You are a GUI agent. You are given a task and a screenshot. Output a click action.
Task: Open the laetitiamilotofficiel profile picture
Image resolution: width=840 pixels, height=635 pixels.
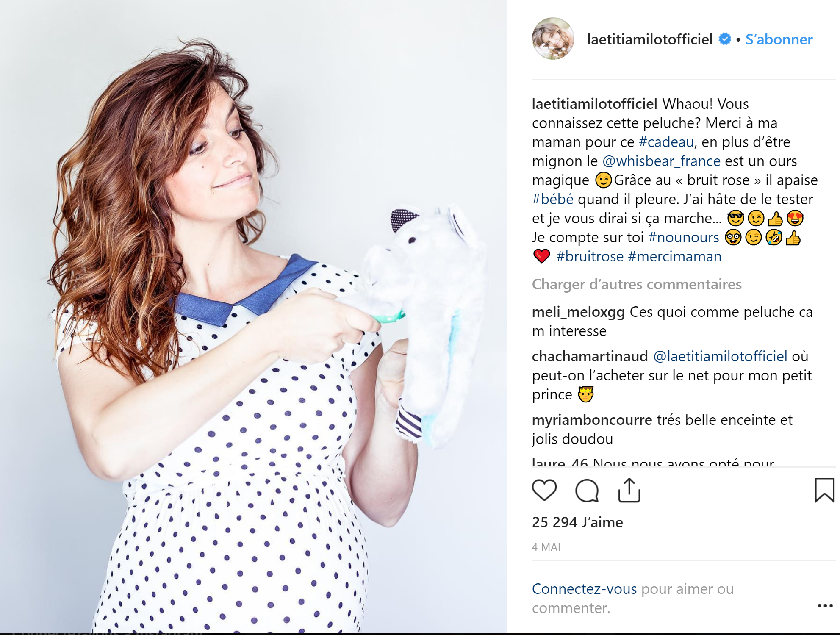pos(553,39)
